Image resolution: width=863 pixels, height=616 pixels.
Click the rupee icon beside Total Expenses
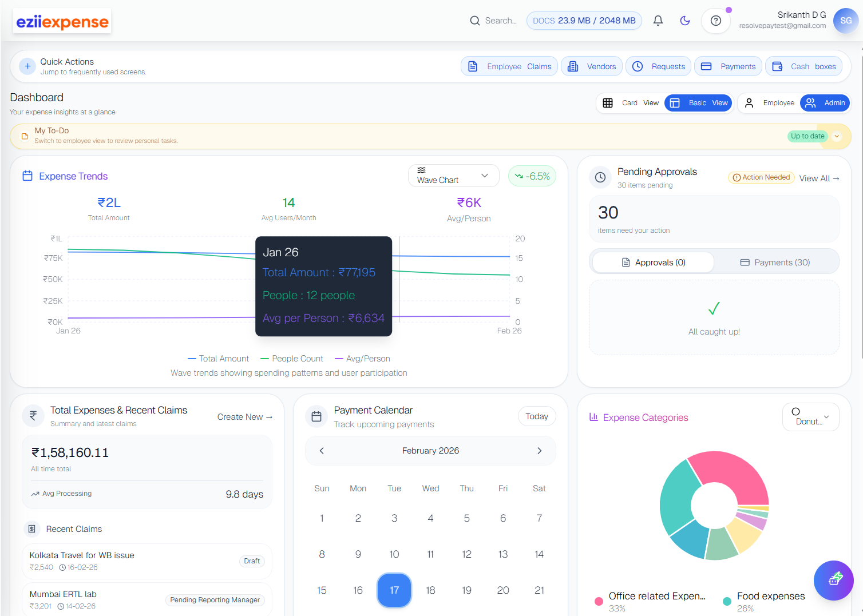tap(33, 416)
